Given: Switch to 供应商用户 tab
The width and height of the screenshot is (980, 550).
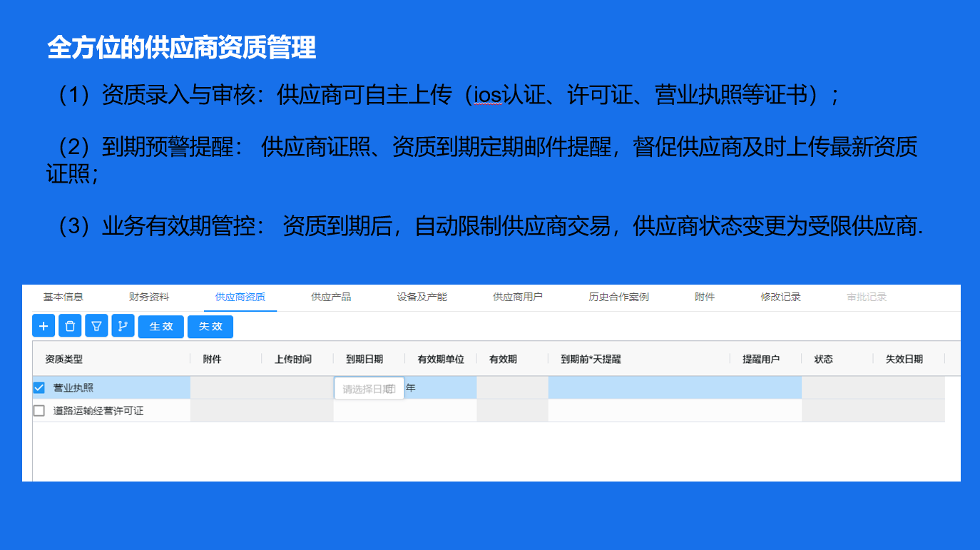Looking at the screenshot, I should (517, 297).
